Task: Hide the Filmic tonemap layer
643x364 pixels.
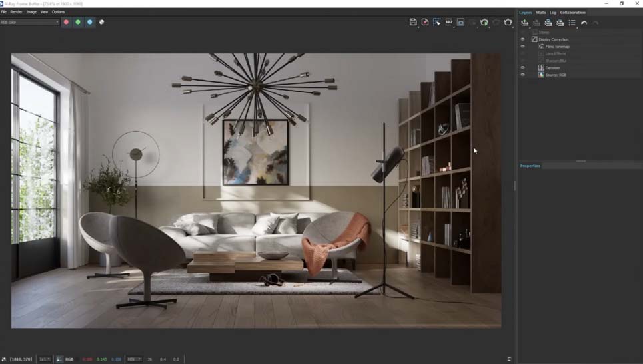Action: tap(522, 47)
